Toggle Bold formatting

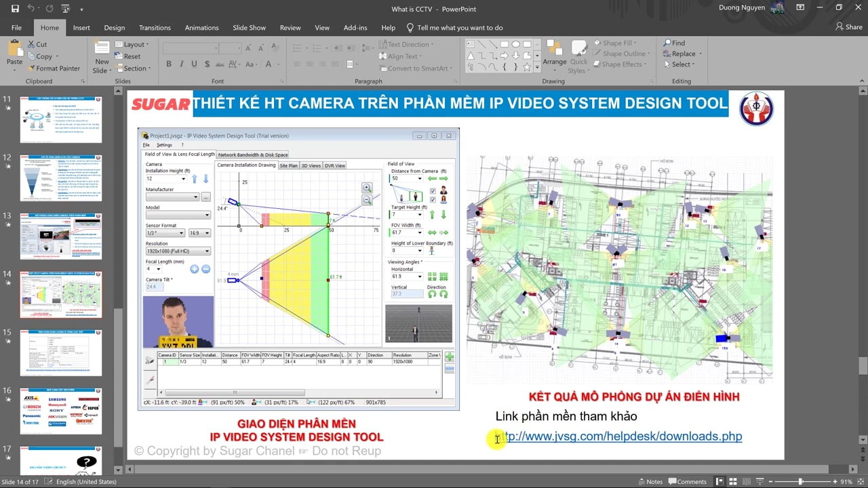(169, 64)
